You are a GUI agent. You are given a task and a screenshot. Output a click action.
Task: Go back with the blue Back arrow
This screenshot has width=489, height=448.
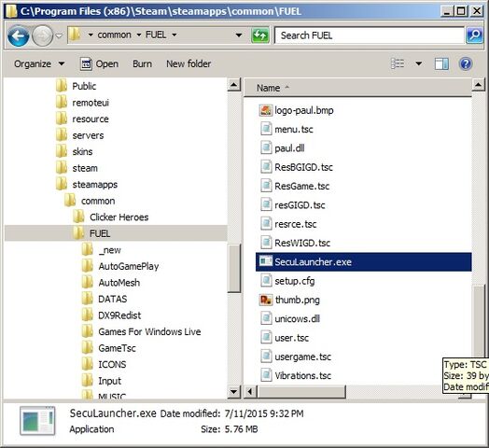click(x=18, y=35)
